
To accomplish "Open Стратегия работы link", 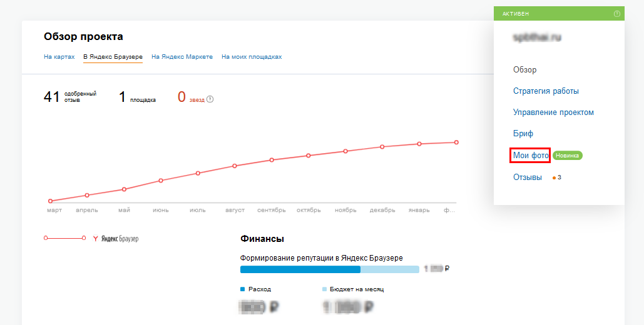I will [x=546, y=91].
